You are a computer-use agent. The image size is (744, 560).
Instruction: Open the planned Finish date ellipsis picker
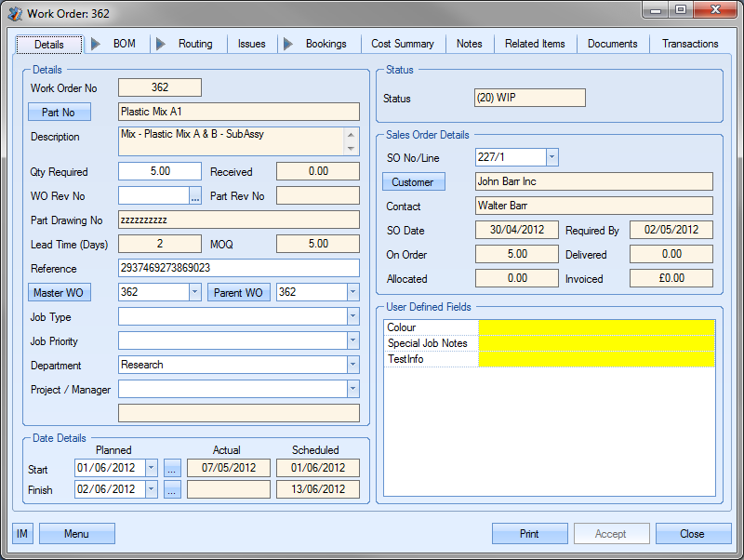172,490
